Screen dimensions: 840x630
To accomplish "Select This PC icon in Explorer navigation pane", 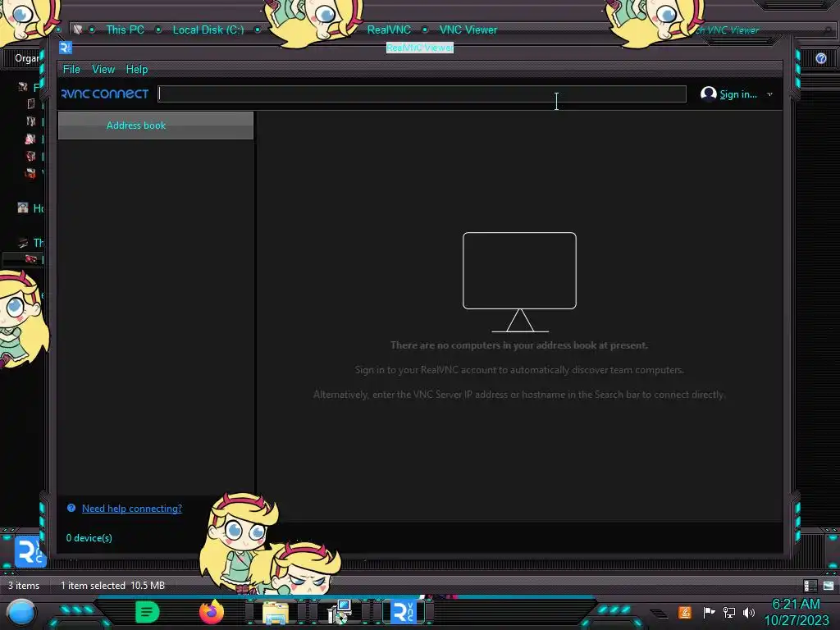I will (x=22, y=243).
